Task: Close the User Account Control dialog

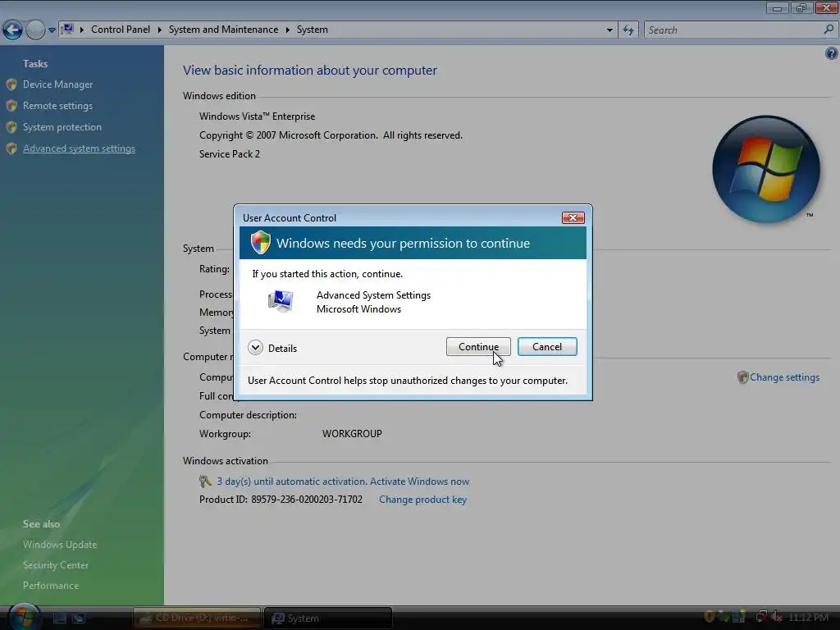Action: coord(573,217)
